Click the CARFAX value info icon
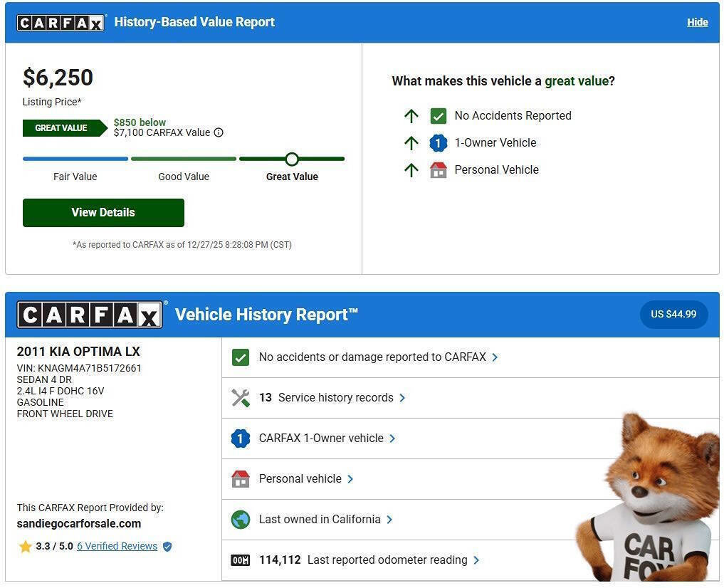 click(x=219, y=132)
